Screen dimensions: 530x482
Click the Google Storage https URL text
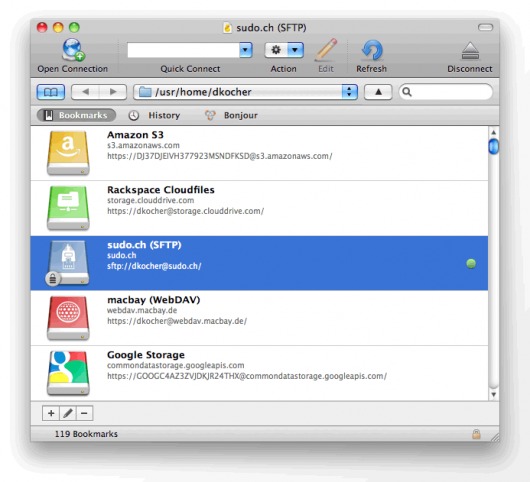247,376
